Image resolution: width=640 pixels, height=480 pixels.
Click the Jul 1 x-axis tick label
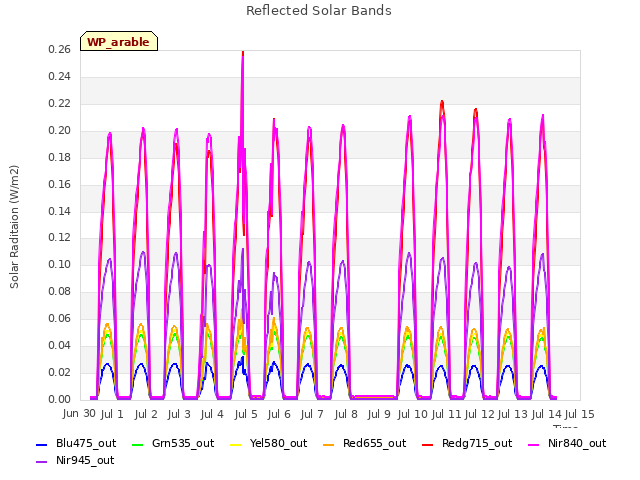(x=112, y=414)
